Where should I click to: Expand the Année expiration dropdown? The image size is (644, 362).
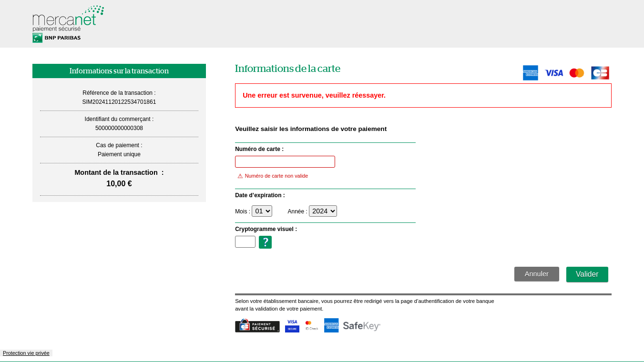pos(323,211)
